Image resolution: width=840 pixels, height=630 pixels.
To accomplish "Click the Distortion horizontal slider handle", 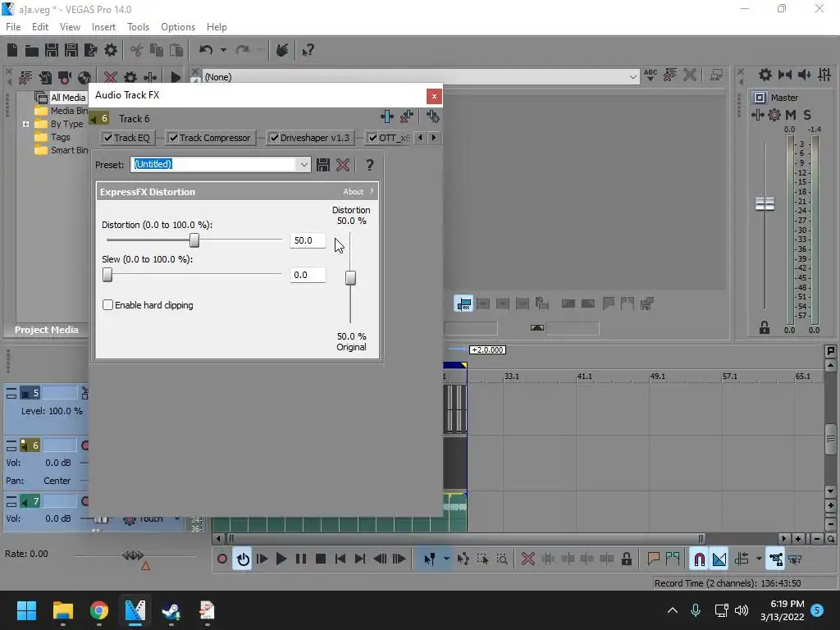I will click(x=194, y=240).
